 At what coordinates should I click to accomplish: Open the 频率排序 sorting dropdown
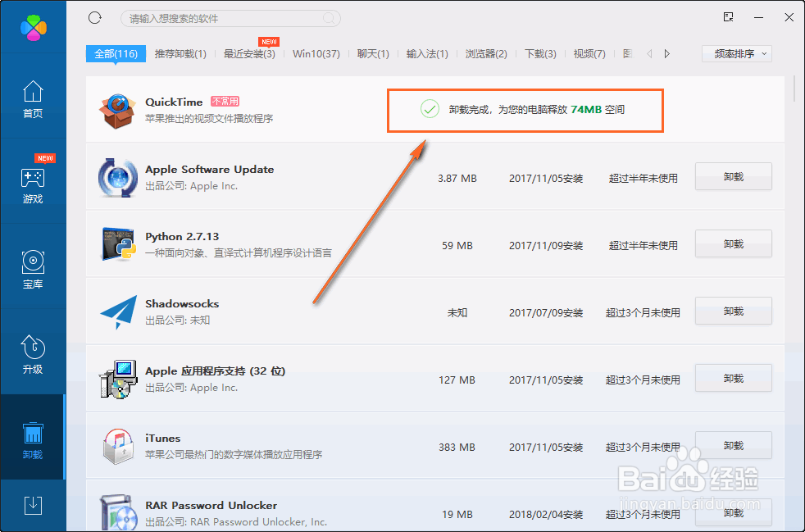(x=735, y=53)
